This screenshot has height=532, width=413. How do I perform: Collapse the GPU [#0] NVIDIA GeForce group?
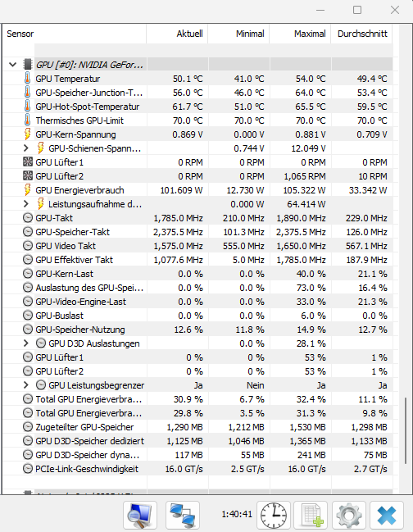click(x=13, y=64)
